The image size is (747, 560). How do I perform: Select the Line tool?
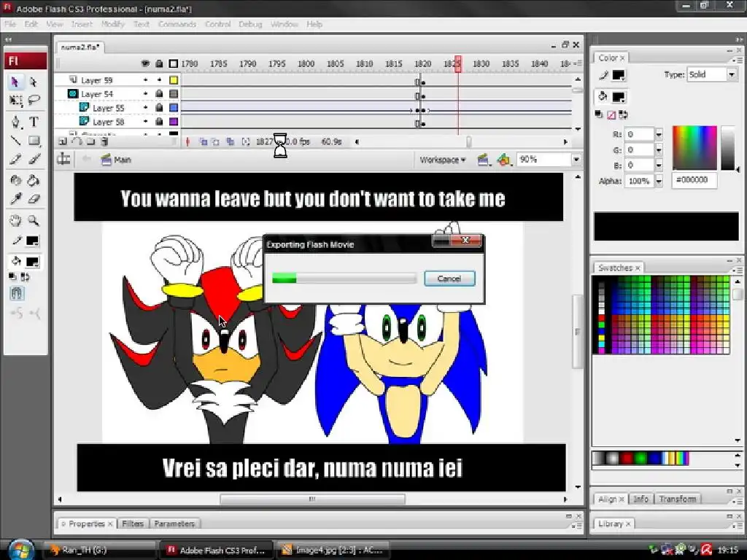15,141
